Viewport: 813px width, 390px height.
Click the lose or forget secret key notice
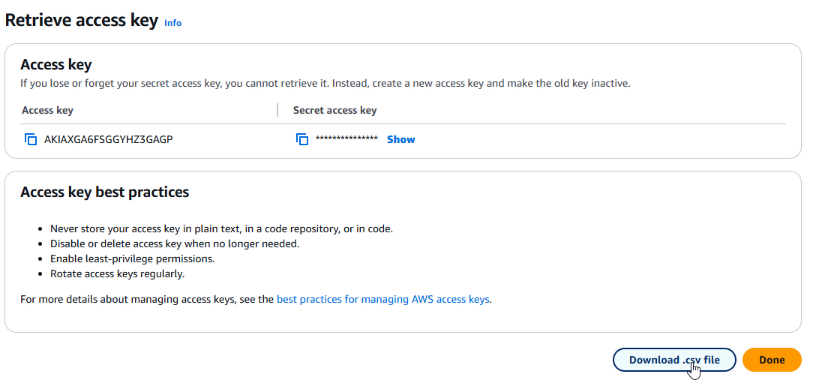(x=325, y=83)
